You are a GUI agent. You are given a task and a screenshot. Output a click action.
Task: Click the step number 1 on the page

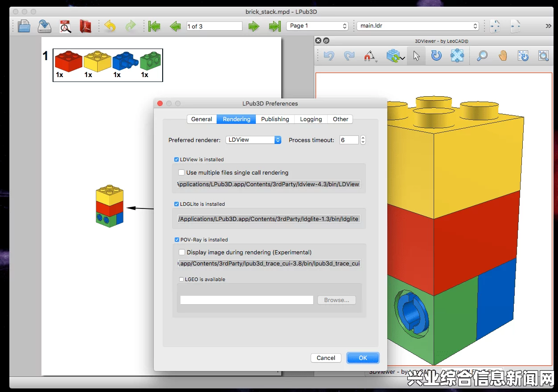45,56
